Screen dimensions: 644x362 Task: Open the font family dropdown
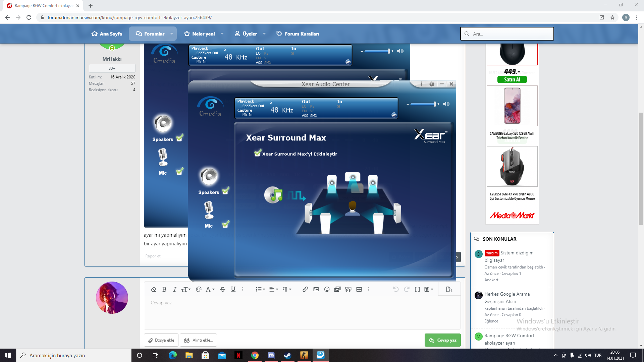[x=210, y=289]
